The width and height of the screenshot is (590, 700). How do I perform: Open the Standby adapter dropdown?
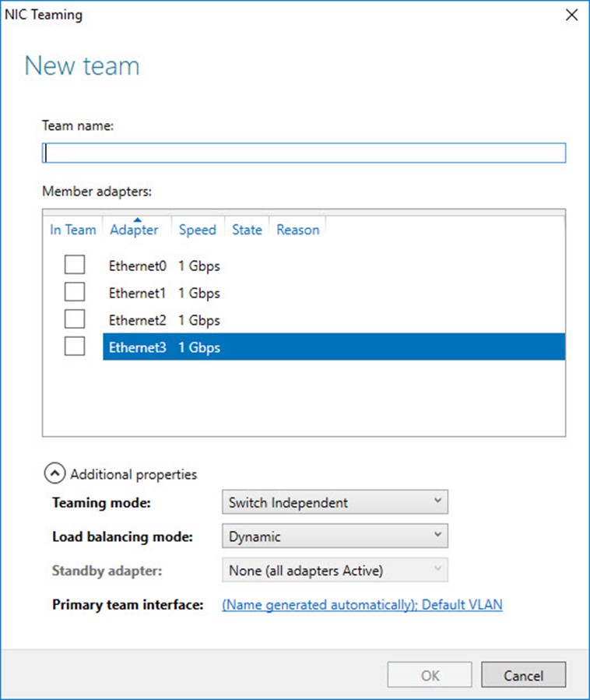[335, 570]
